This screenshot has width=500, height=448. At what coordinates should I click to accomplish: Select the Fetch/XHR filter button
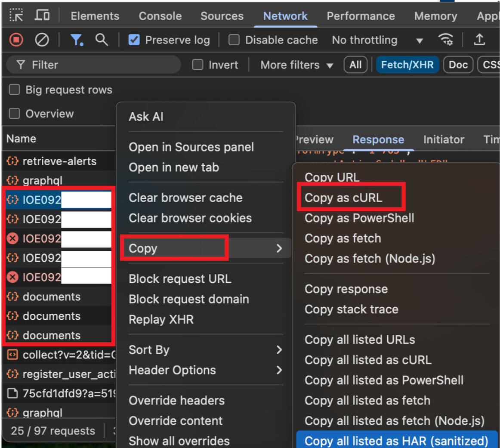point(407,65)
